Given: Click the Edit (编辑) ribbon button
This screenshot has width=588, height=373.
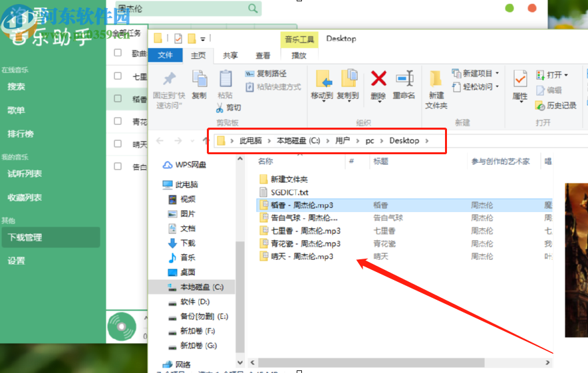Looking at the screenshot, I should 549,90.
